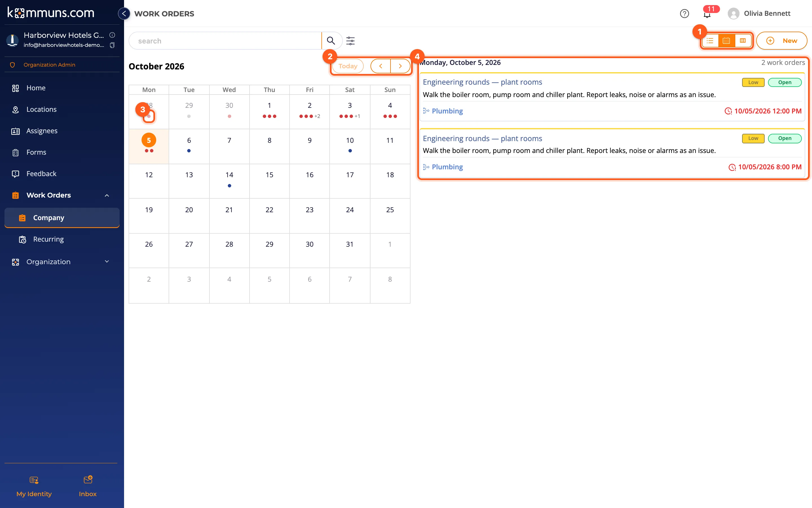
Task: Click the New work order button
Action: coord(782,41)
